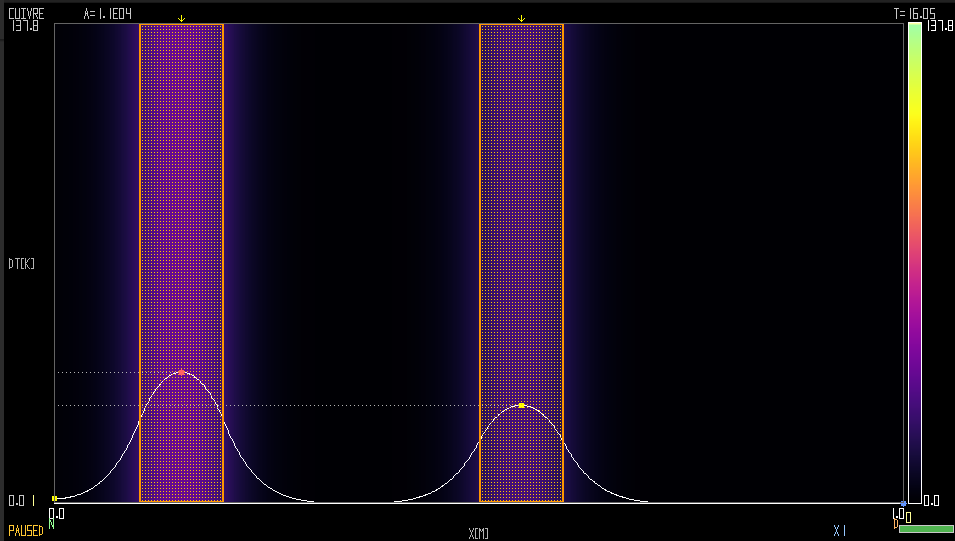955x541 pixels.
Task: Click the X[M] horizontal axis label
Action: [478, 532]
